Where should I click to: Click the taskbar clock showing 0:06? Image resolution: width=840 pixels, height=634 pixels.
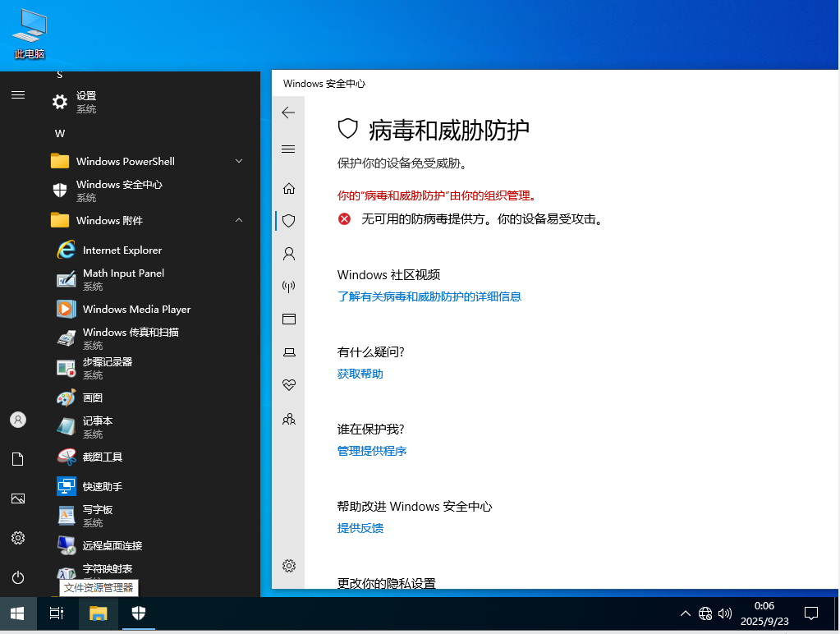[764, 613]
